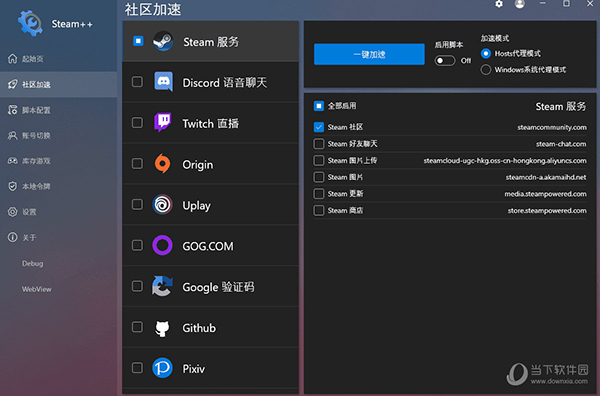Click the Github octocat icon
Screen dimensions: 600x396
tap(162, 328)
